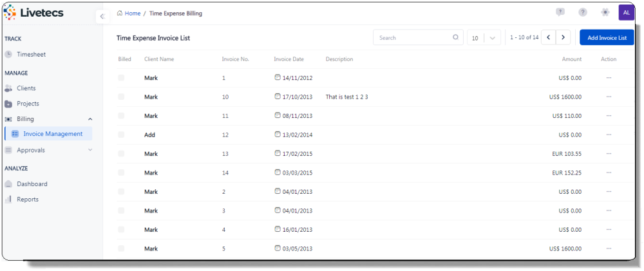Click the Clients people icon

click(x=8, y=88)
